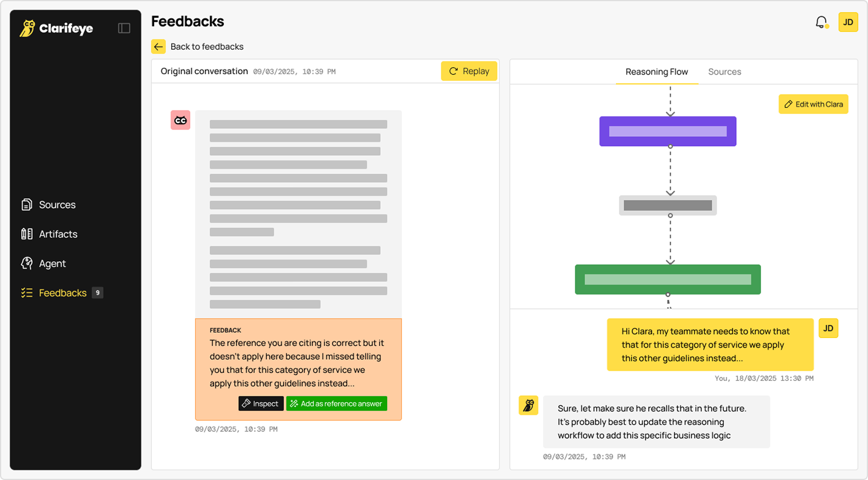The height and width of the screenshot is (480, 868).
Task: Switch to the Reasoning Flow tab
Action: 656,72
